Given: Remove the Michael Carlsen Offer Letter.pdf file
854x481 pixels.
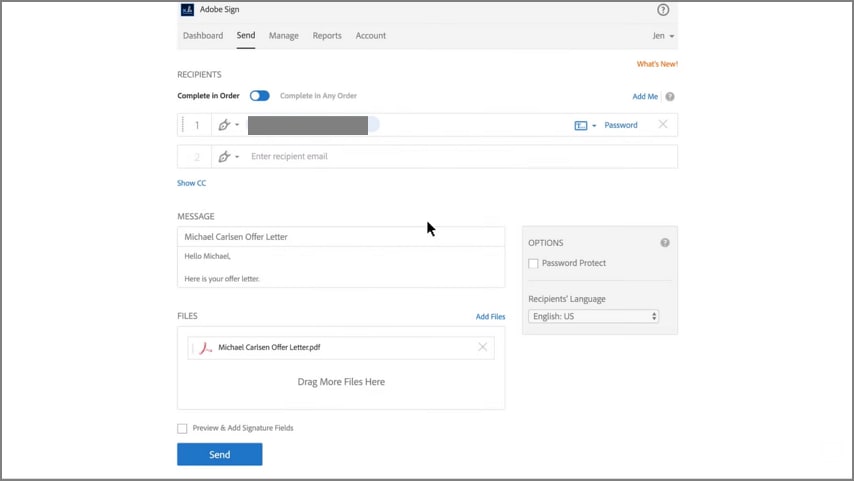Looking at the screenshot, I should [483, 347].
